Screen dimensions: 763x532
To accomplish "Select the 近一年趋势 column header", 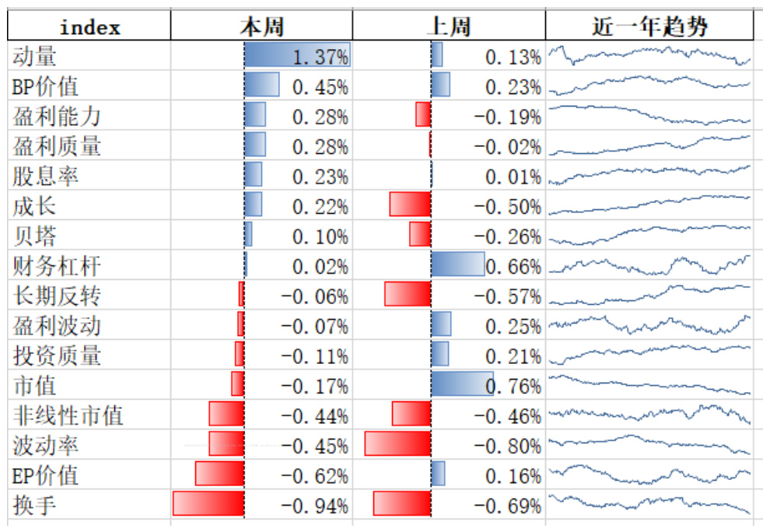I will (x=649, y=28).
